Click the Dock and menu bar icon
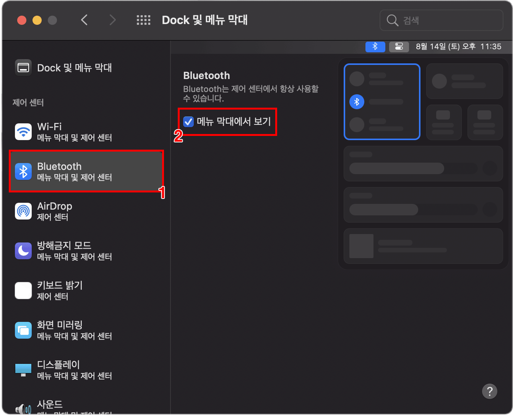 [23, 68]
